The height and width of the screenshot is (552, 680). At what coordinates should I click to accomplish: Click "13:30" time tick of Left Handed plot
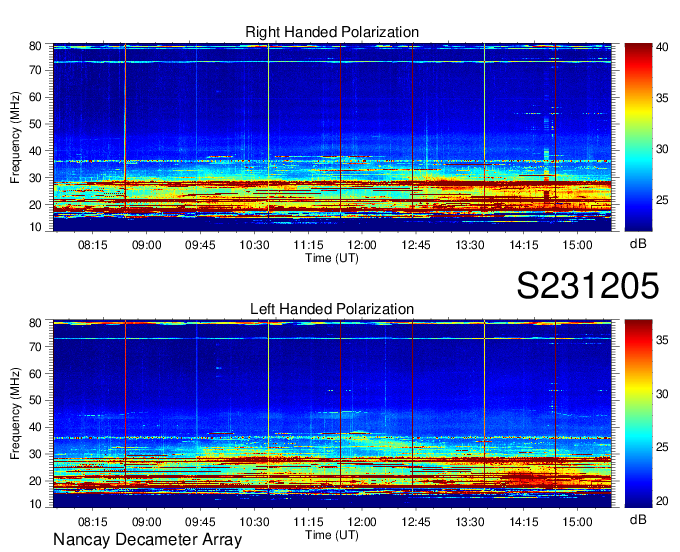[x=470, y=522]
